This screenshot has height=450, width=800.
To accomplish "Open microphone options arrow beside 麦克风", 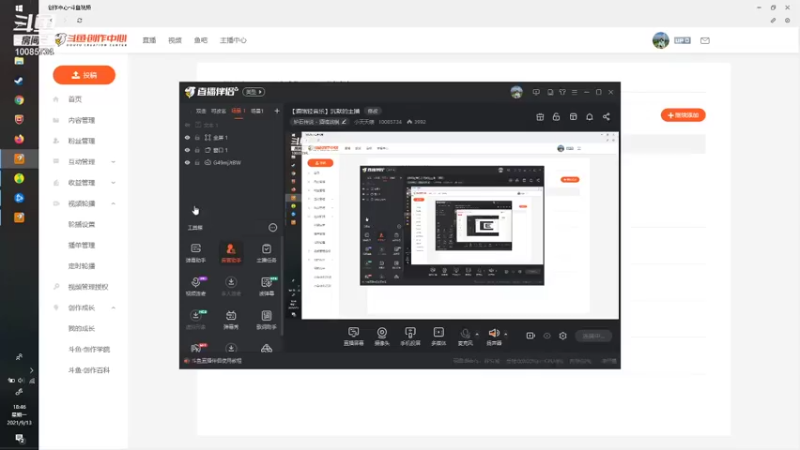I will (x=477, y=334).
